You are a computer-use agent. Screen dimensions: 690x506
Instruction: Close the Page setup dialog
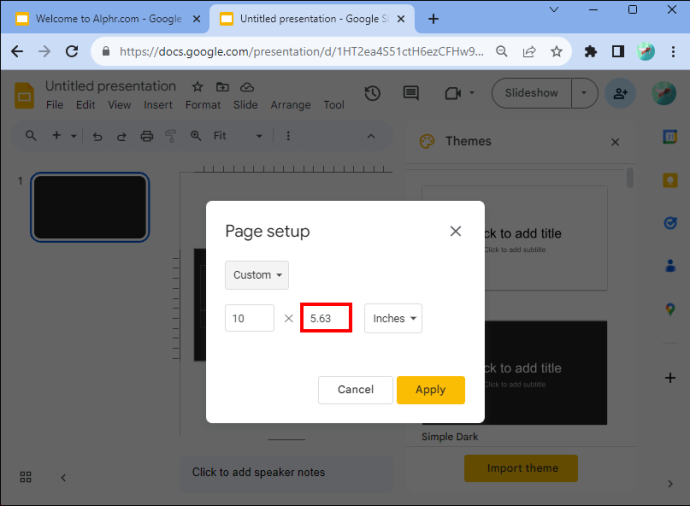(x=455, y=231)
